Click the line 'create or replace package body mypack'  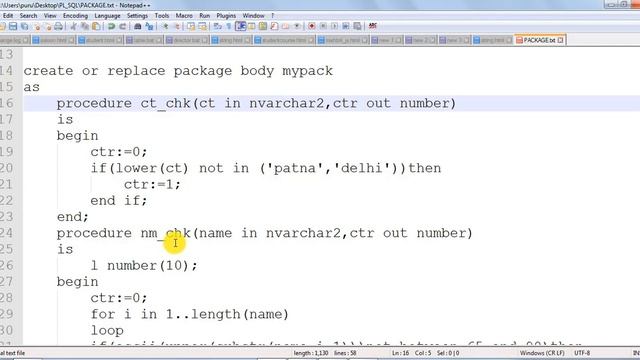(178, 71)
